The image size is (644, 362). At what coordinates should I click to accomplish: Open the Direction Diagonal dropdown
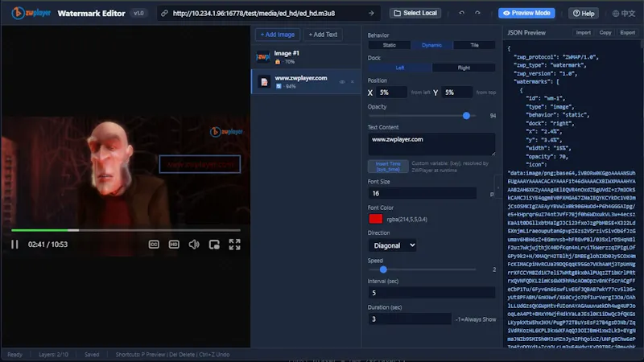point(393,245)
